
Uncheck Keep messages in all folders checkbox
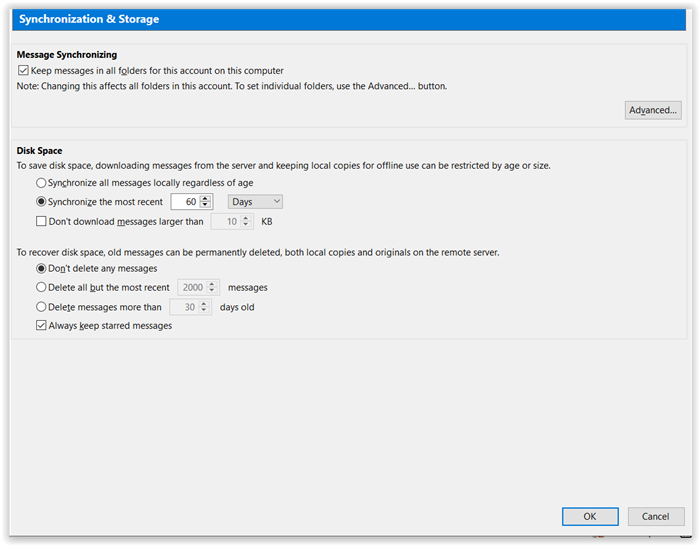click(x=23, y=71)
